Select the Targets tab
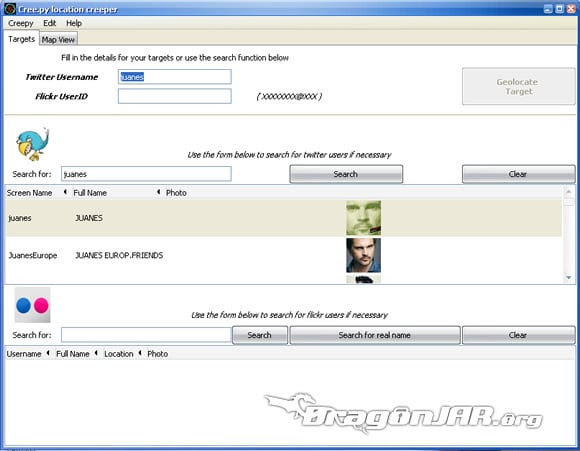580x451 pixels. 21,39
